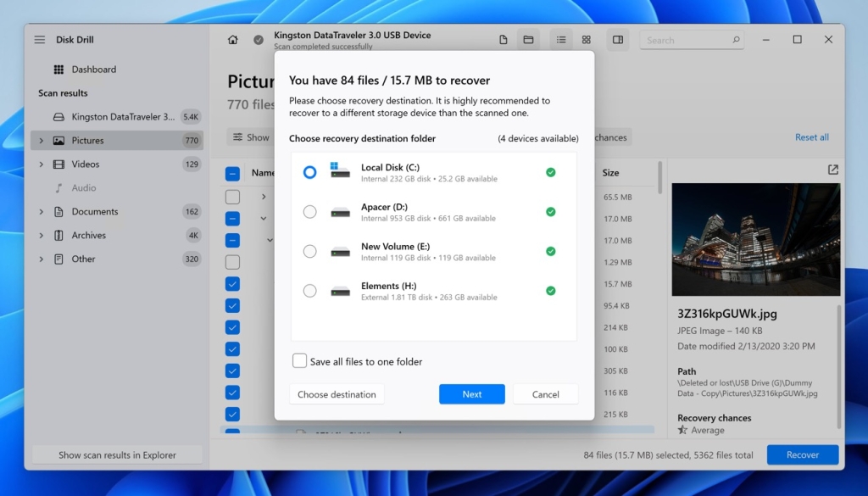This screenshot has height=496, width=868.
Task: Expand the Other tree item
Action: click(41, 259)
